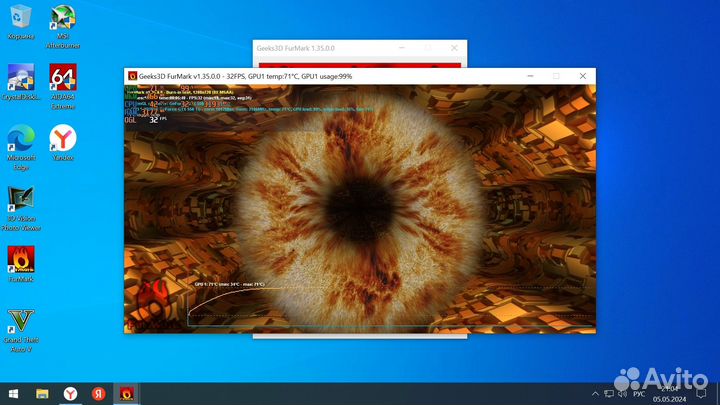Open the 3D Vision Photo Viewer shortcut

click(x=21, y=208)
